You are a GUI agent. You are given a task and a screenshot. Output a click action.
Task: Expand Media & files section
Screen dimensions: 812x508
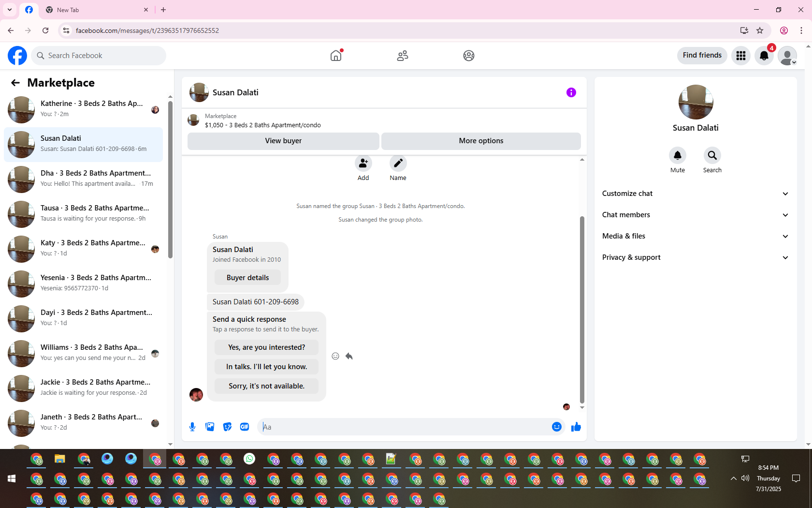(696, 236)
